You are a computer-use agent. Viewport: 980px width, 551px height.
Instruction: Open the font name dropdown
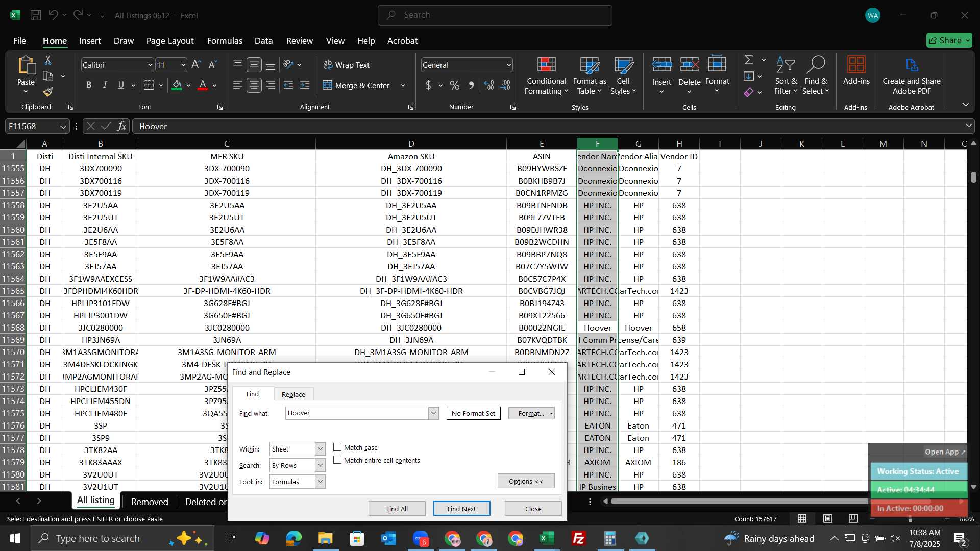point(150,65)
